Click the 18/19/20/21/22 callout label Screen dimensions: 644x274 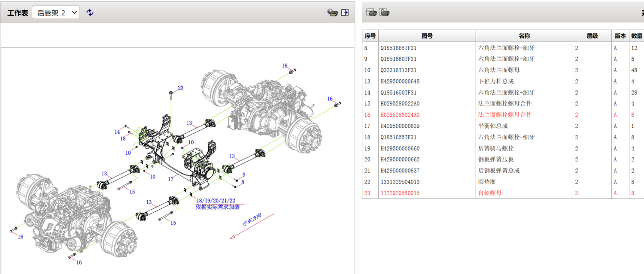216,201
